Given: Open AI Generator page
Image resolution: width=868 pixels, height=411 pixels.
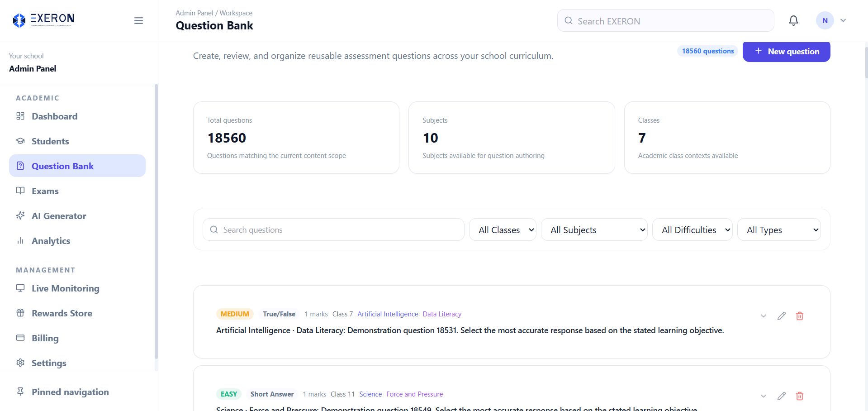Looking at the screenshot, I should (x=77, y=216).
